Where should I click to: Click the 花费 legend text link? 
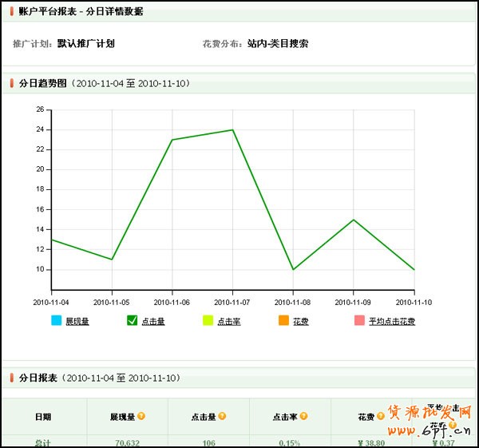(301, 322)
